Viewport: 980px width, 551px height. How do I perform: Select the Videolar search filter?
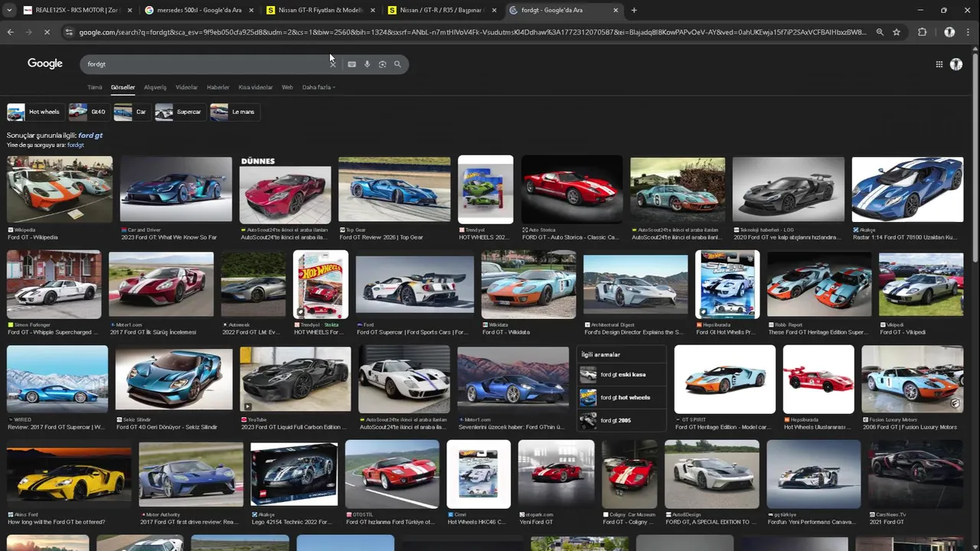point(186,87)
